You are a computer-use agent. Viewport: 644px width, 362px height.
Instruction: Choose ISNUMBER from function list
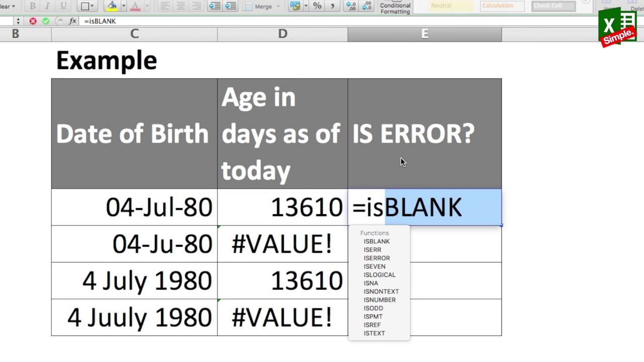(379, 300)
